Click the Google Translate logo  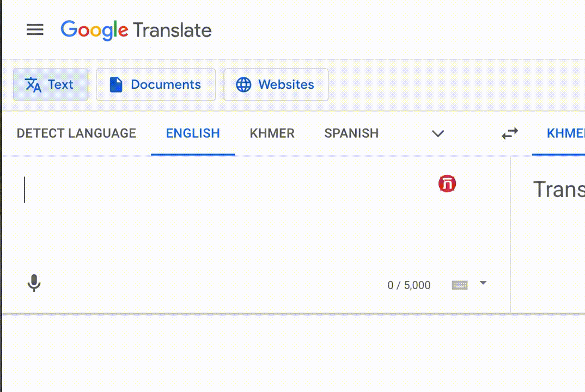136,30
